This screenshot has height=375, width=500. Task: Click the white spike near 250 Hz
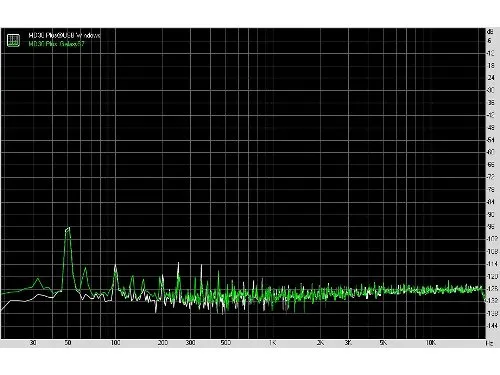(x=178, y=265)
